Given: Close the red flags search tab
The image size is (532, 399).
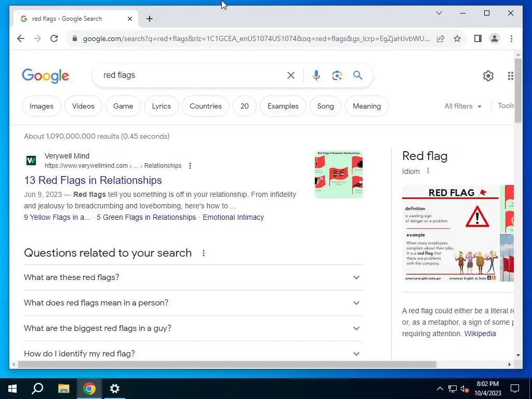Looking at the screenshot, I should click(x=129, y=19).
